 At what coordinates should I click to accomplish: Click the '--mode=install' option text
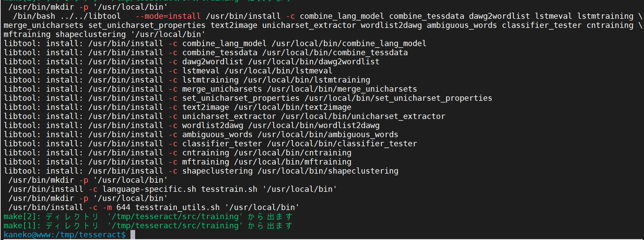tap(168, 16)
